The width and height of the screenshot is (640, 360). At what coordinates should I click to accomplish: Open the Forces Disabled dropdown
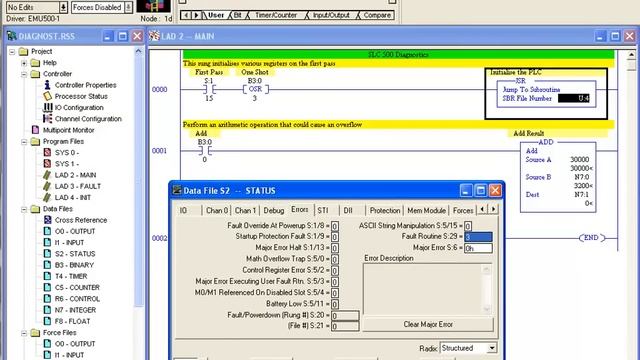[x=128, y=7]
